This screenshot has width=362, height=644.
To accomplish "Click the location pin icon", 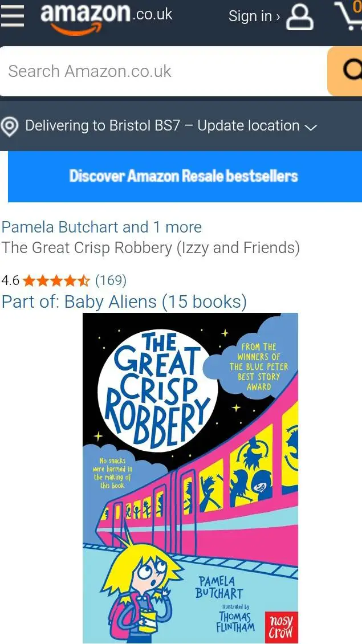I will pyautogui.click(x=10, y=126).
